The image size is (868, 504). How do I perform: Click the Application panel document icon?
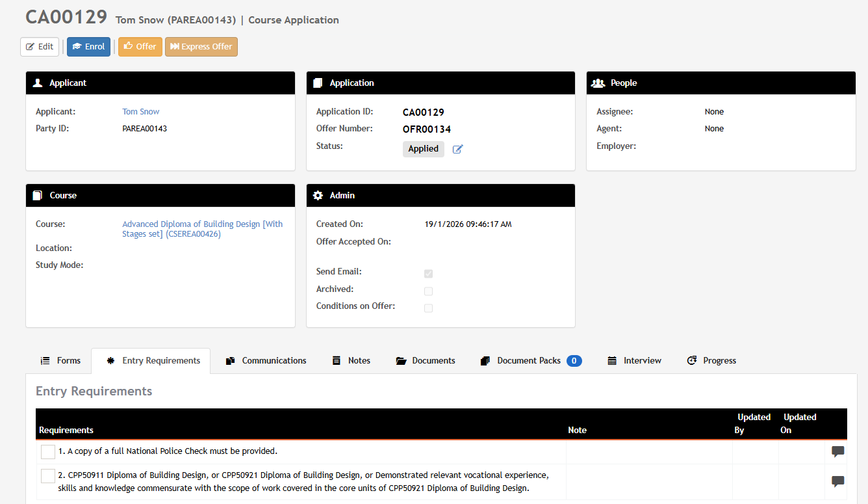coord(318,83)
